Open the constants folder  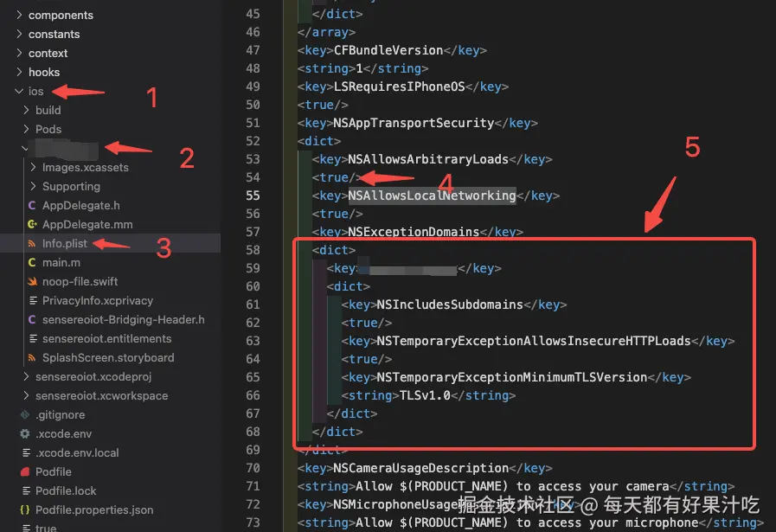coord(54,34)
